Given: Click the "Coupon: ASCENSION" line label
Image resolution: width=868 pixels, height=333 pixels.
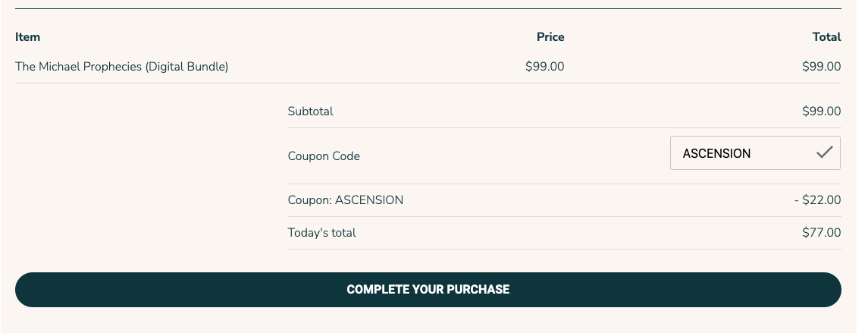Looking at the screenshot, I should tap(346, 200).
